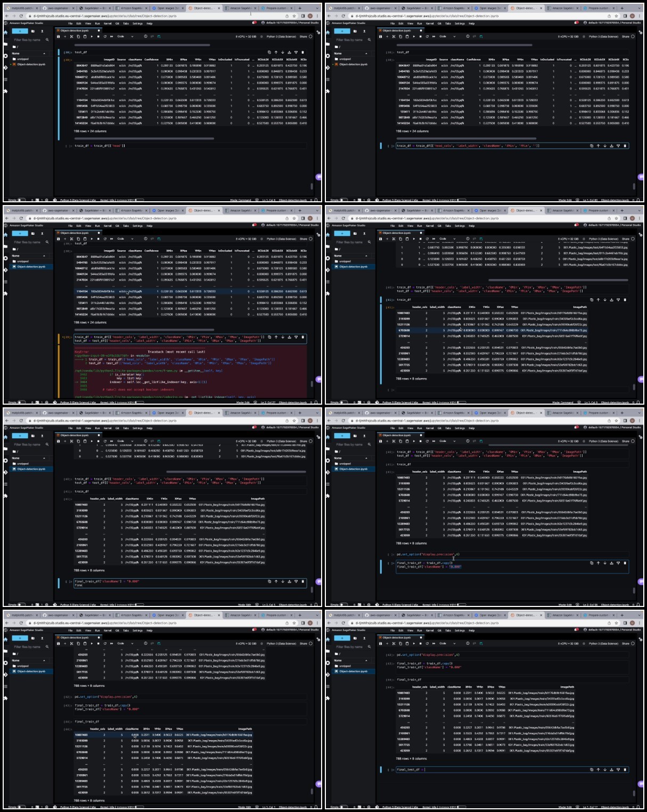Sort files by Name in highlighted 10807483 row window
Image resolution: width=647 pixels, height=812 pixels.
pyautogui.click(x=16, y=660)
